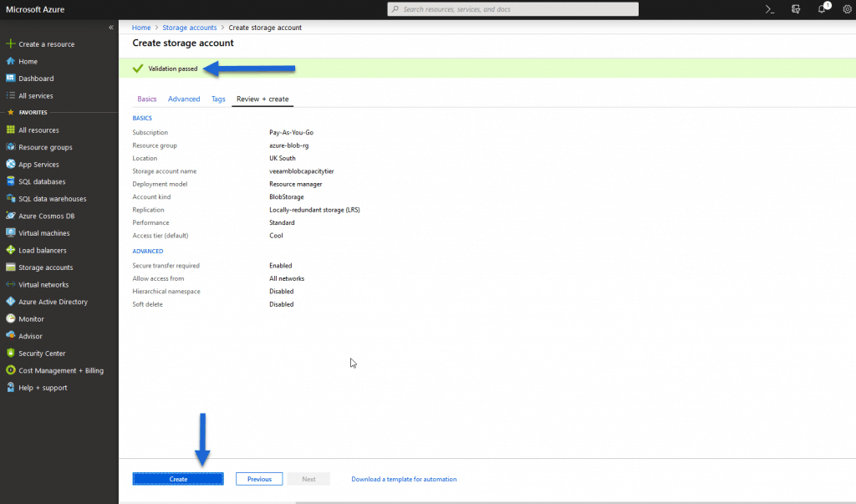This screenshot has height=504, width=856.
Task: Focus the Search resources, services, and docs box
Action: click(512, 9)
